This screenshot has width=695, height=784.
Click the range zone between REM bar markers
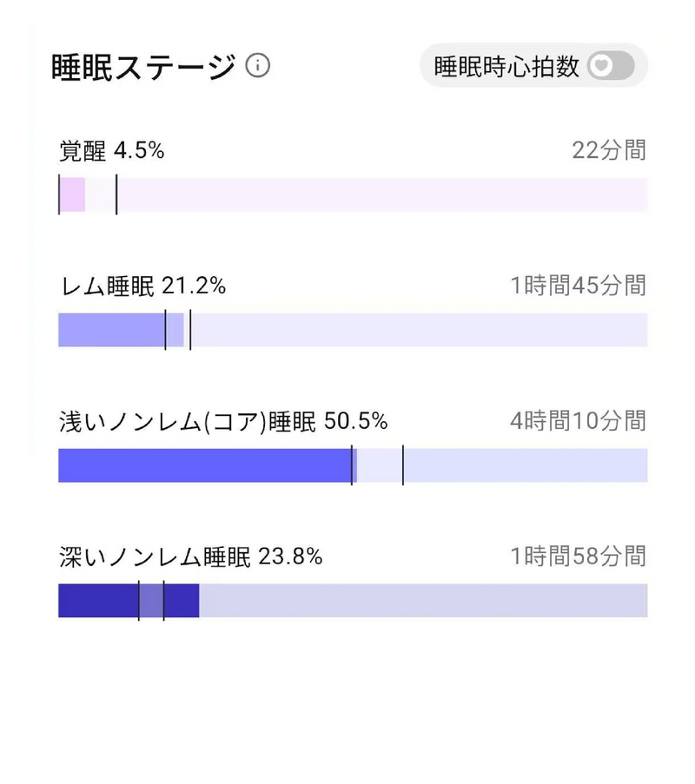(177, 330)
